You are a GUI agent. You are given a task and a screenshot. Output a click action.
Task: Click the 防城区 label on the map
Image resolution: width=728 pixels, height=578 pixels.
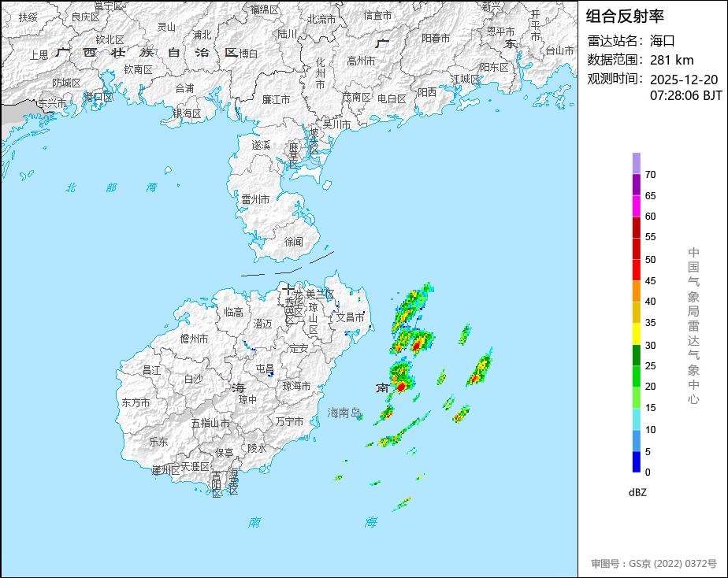point(66,83)
